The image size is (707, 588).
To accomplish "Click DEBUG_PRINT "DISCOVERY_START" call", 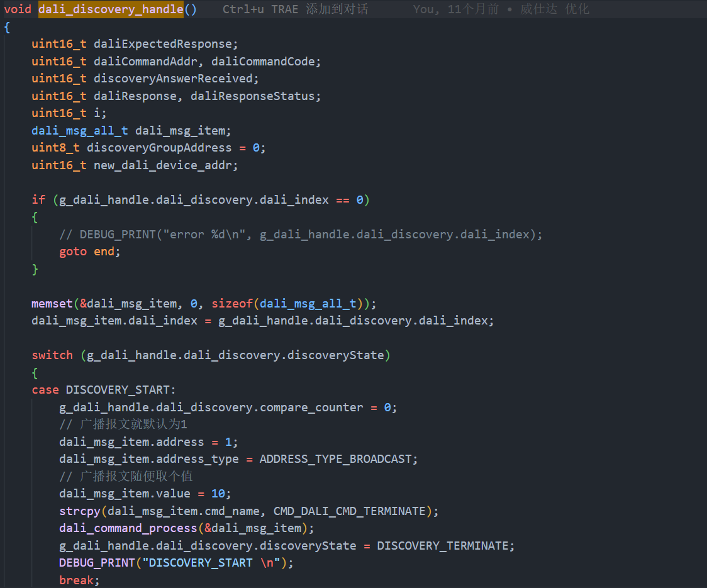I will [x=176, y=563].
